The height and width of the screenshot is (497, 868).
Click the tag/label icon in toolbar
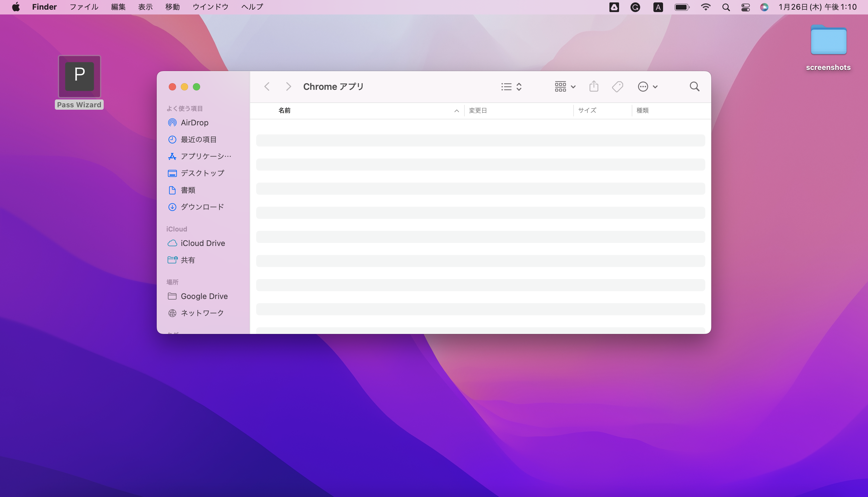pos(618,87)
